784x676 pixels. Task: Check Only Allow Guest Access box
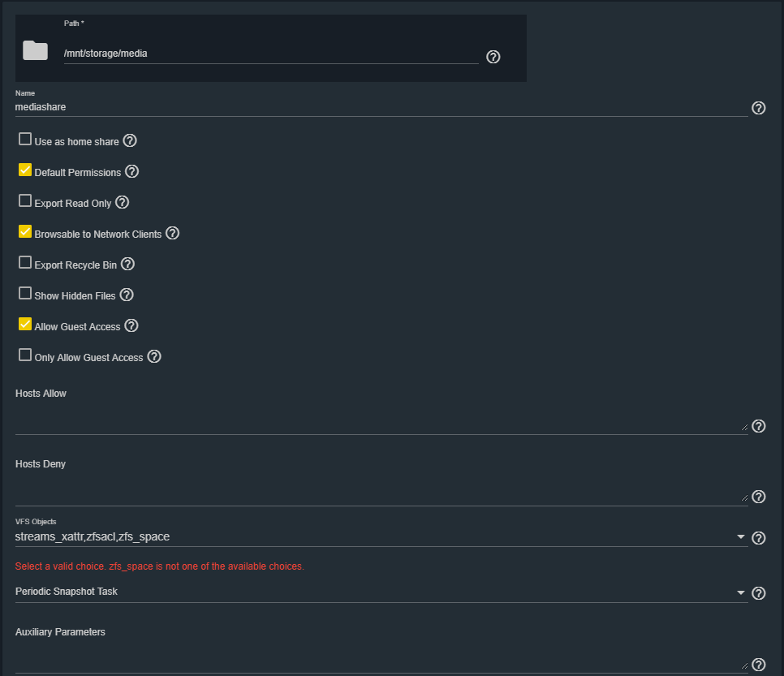[25, 355]
